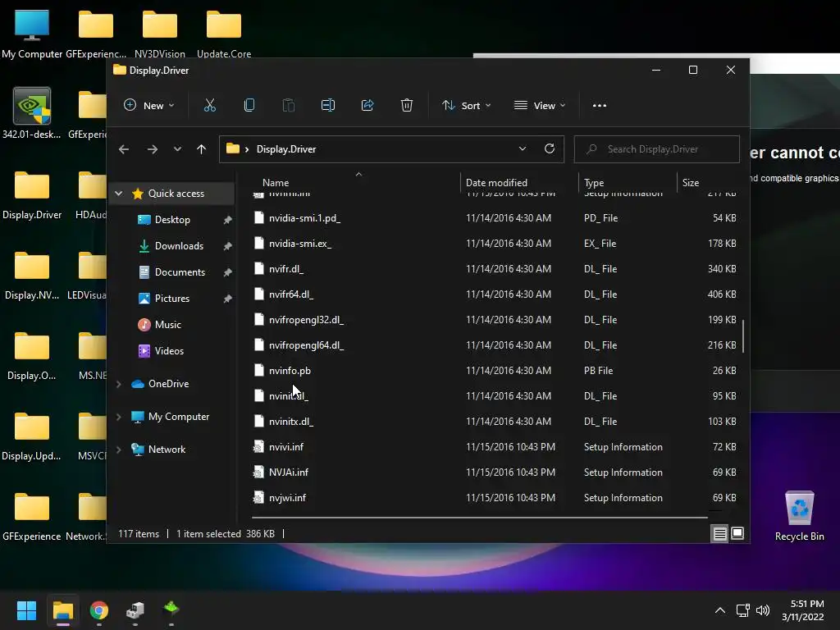
Task: Select file nvifropengl64.dl_
Action: coord(494,345)
